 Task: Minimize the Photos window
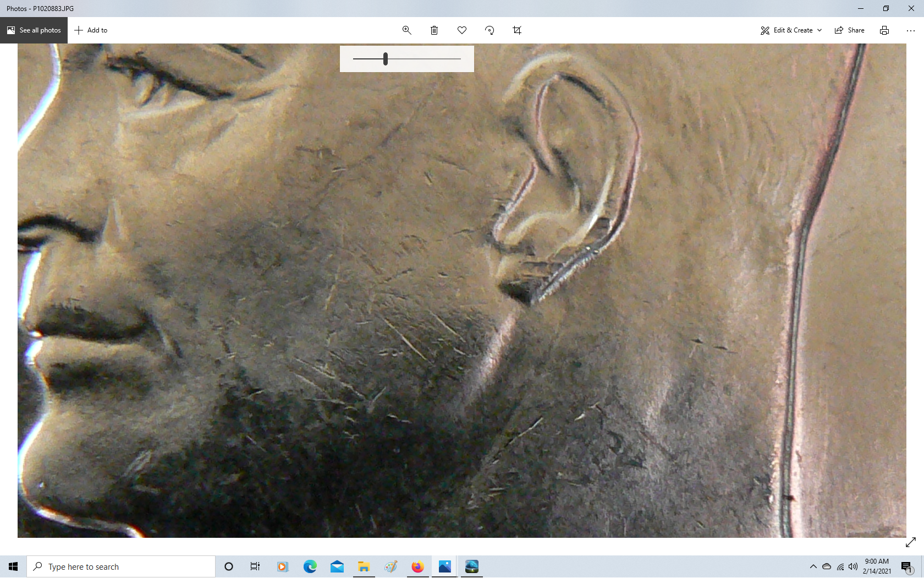(x=861, y=8)
